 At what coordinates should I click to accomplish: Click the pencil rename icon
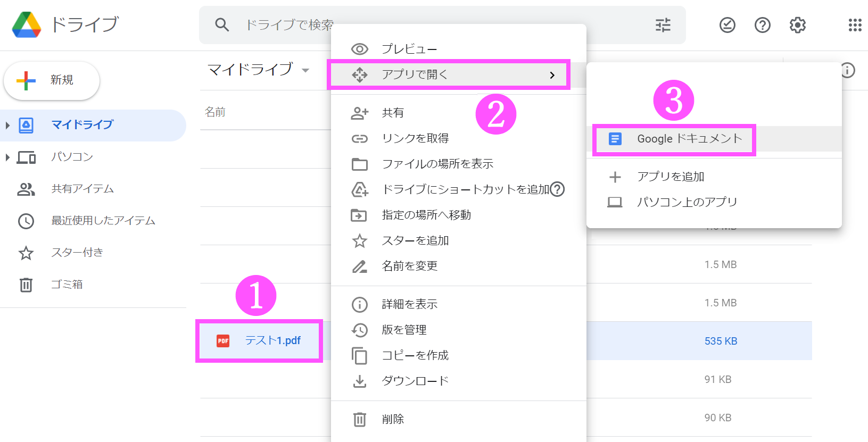click(x=360, y=266)
